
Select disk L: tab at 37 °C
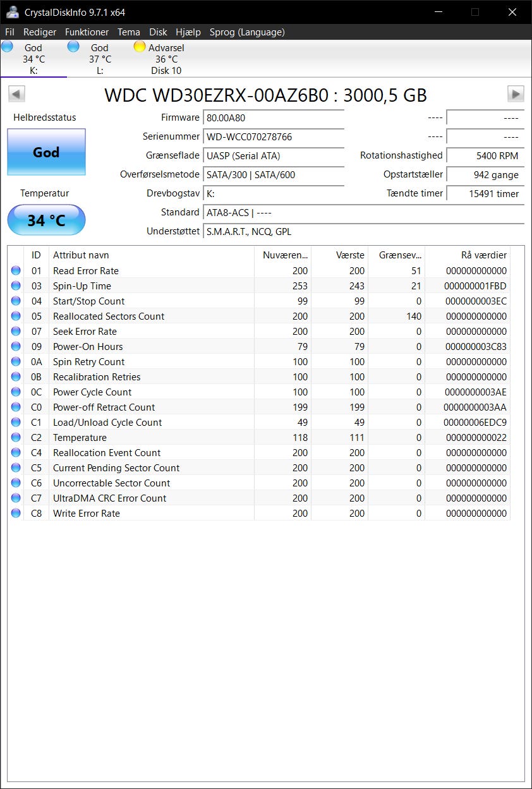pos(100,59)
